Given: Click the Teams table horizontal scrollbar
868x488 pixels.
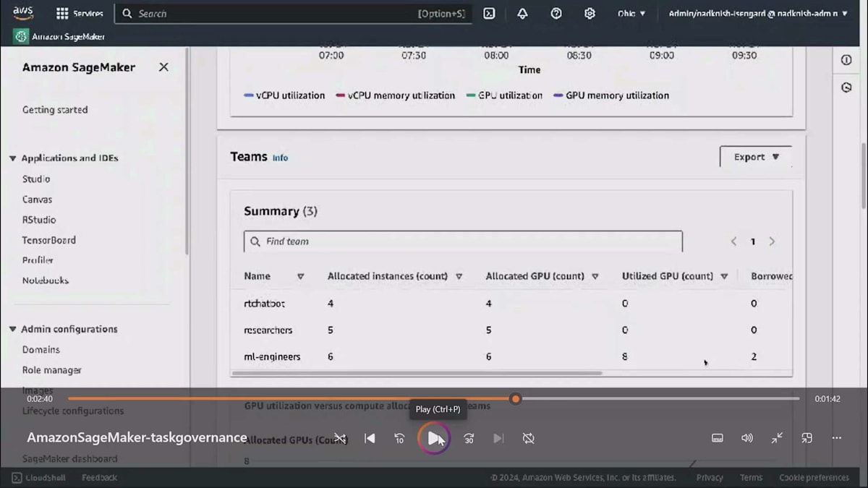Looking at the screenshot, I should [x=416, y=374].
